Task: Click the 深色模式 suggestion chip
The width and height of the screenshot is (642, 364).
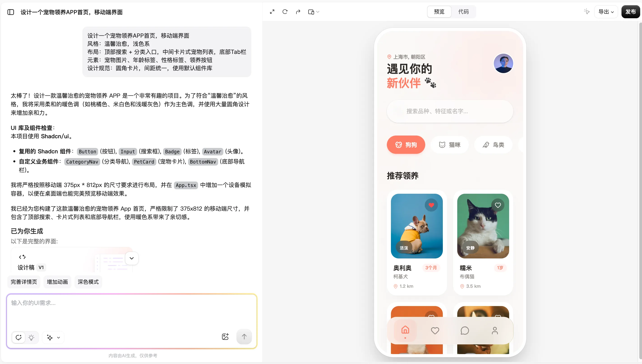Action: pyautogui.click(x=88, y=282)
